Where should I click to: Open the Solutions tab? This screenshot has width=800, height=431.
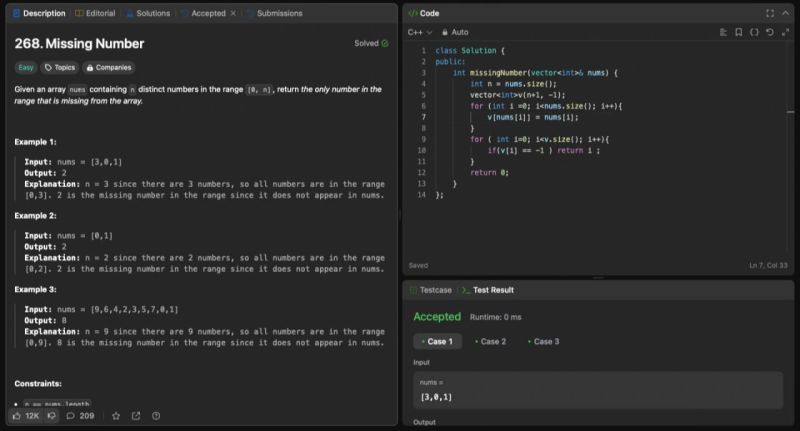[x=148, y=13]
